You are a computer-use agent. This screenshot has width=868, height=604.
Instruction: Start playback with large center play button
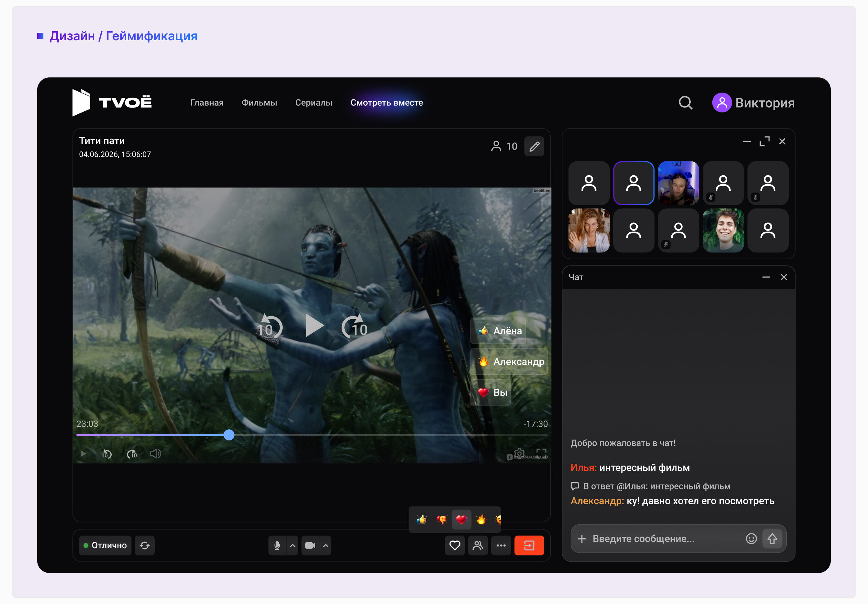315,325
